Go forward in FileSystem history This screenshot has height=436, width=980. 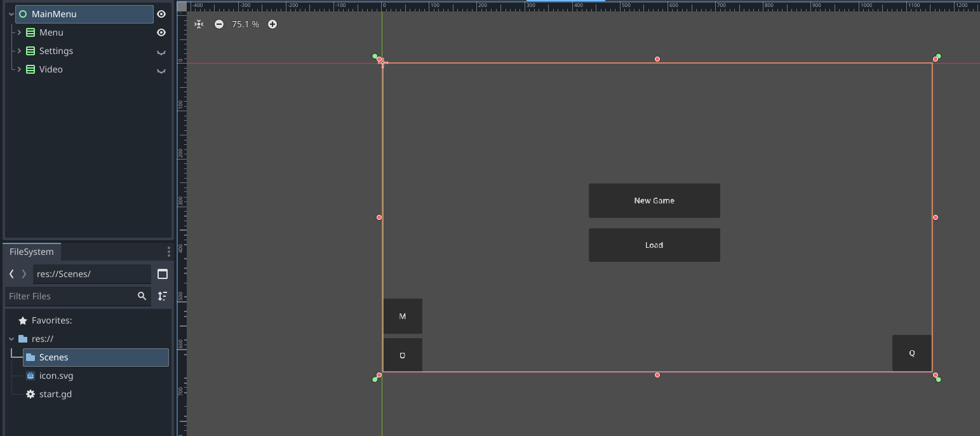coord(24,274)
